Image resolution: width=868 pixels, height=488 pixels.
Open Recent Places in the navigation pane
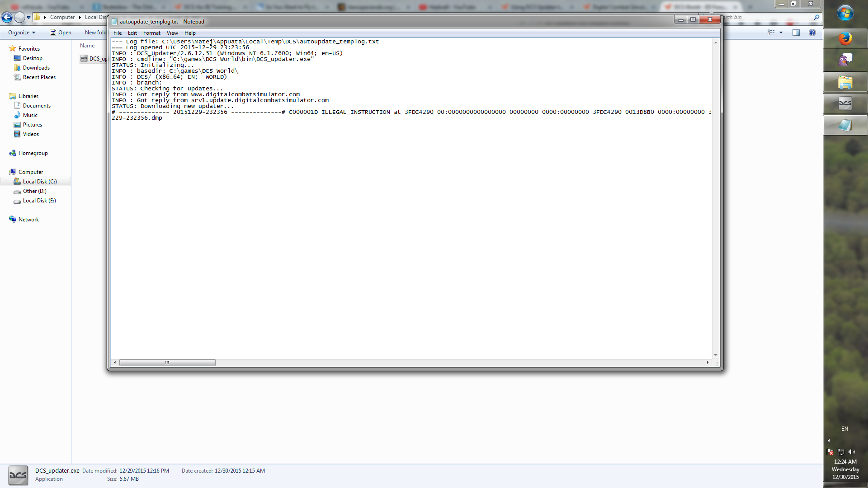click(39, 77)
